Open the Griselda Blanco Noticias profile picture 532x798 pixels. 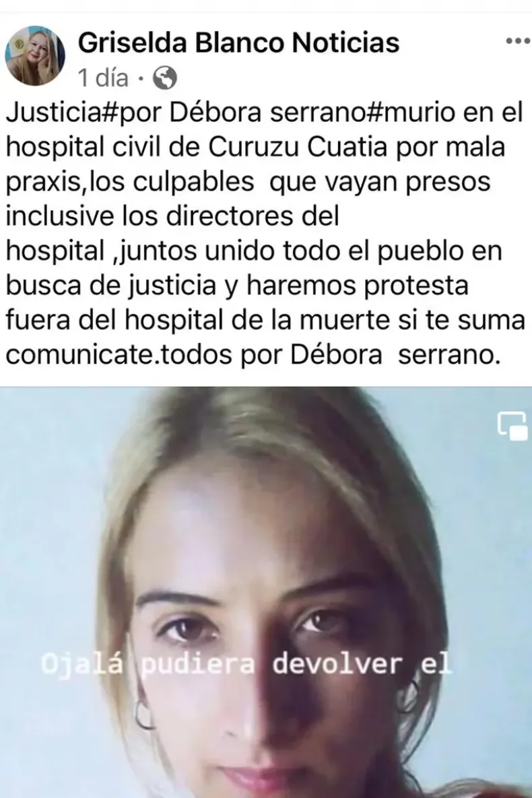[35, 56]
